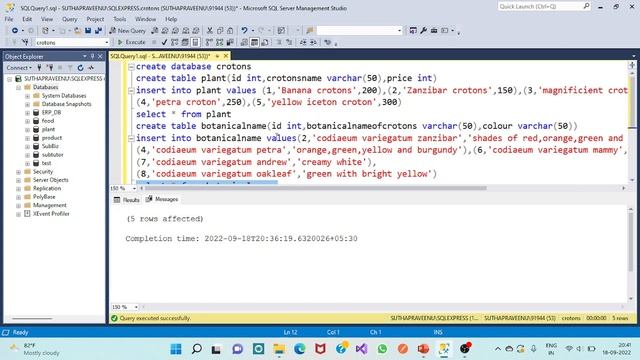
Task: Open Windows Start menu on taskbar
Action: [176, 349]
